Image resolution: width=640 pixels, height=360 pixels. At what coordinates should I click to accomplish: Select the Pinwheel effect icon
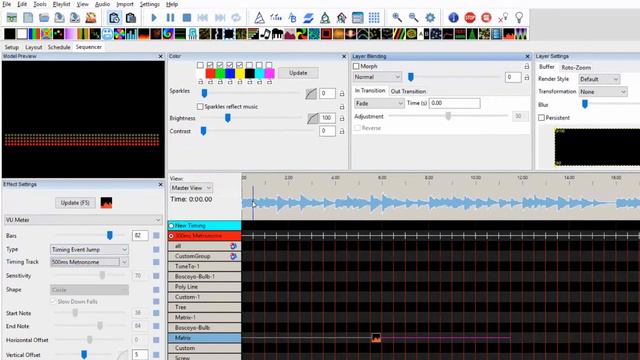click(x=302, y=34)
